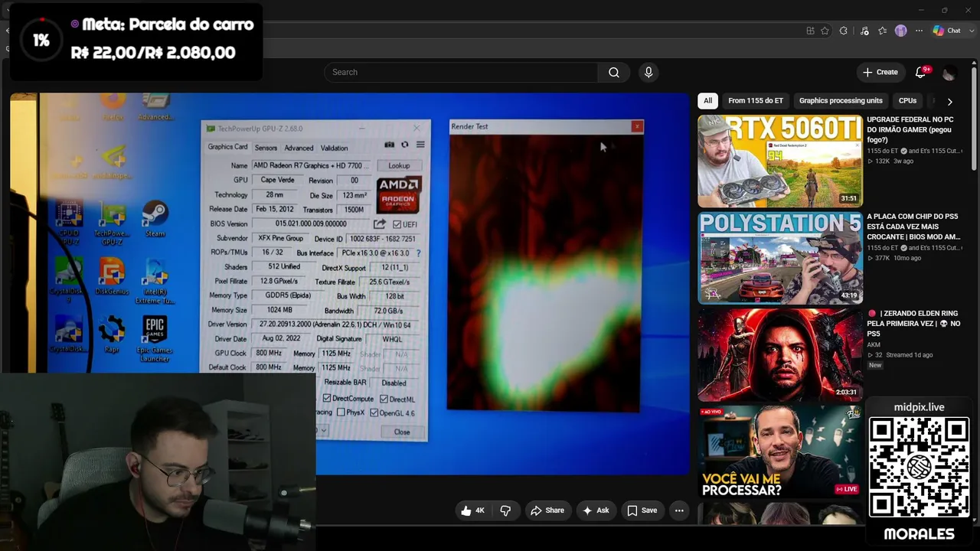Image resolution: width=980 pixels, height=551 pixels.
Task: Open the browser favorites list icon
Action: click(x=883, y=31)
